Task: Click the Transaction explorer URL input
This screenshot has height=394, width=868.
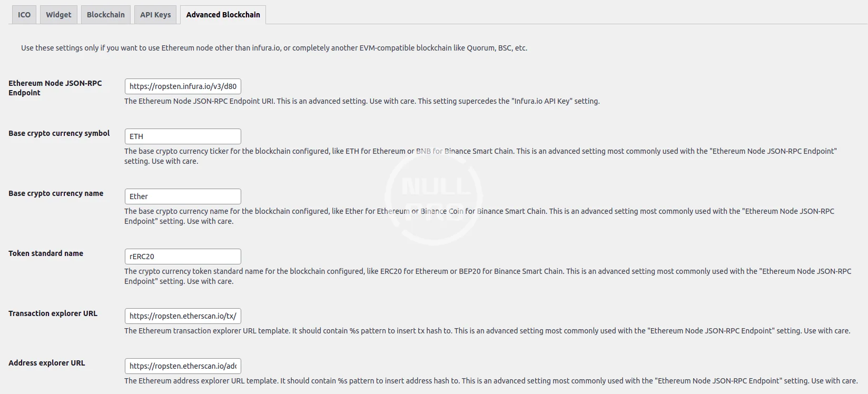Action: click(183, 316)
